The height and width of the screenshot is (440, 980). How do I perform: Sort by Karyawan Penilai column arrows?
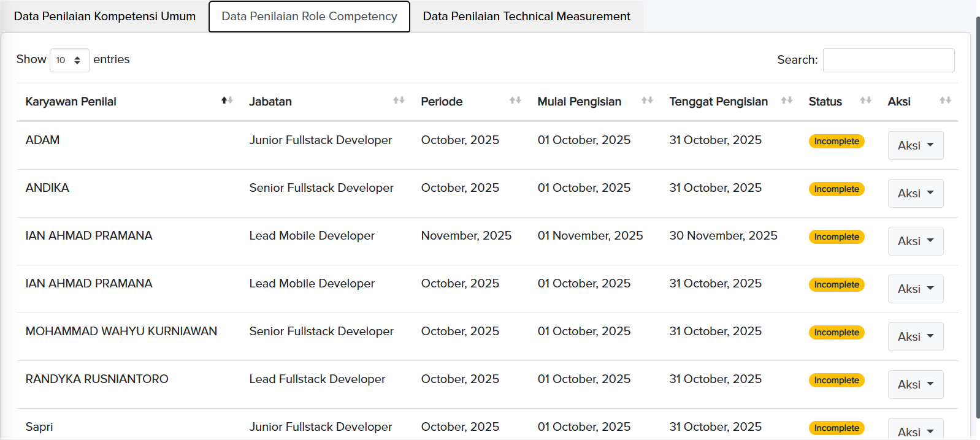point(227,101)
